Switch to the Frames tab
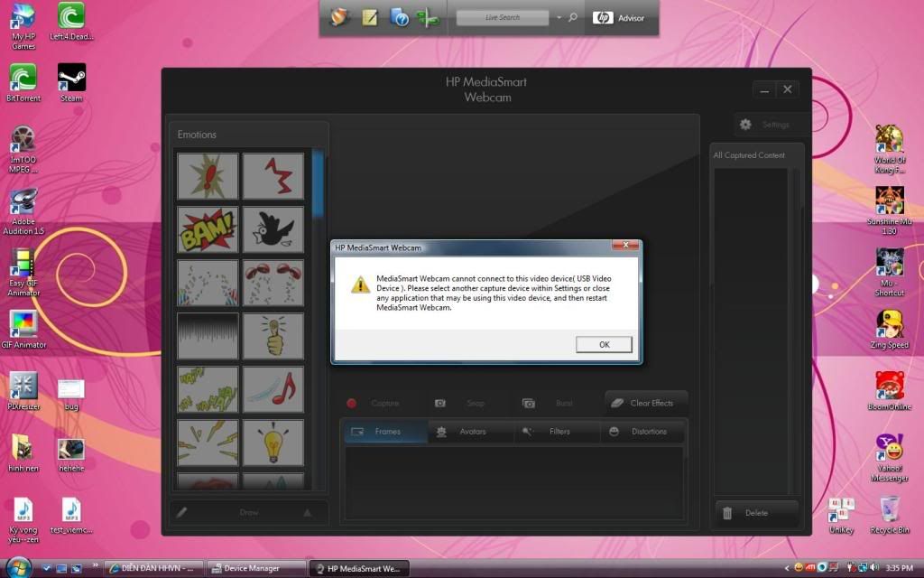 (x=386, y=432)
